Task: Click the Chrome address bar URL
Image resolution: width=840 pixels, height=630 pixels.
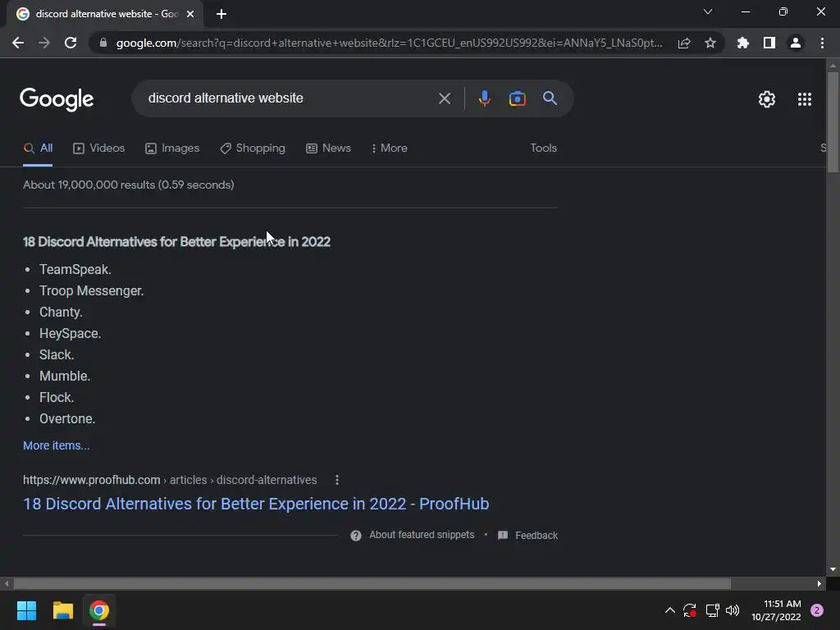Action: (390, 43)
